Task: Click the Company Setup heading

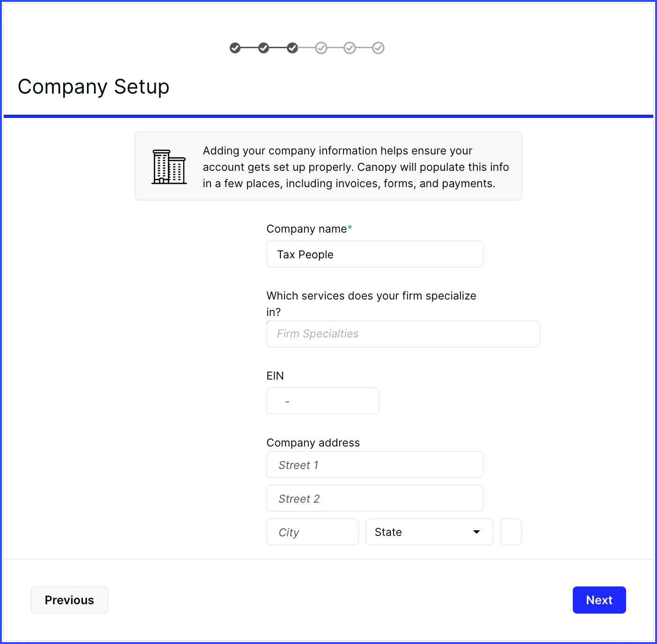Action: (x=94, y=87)
